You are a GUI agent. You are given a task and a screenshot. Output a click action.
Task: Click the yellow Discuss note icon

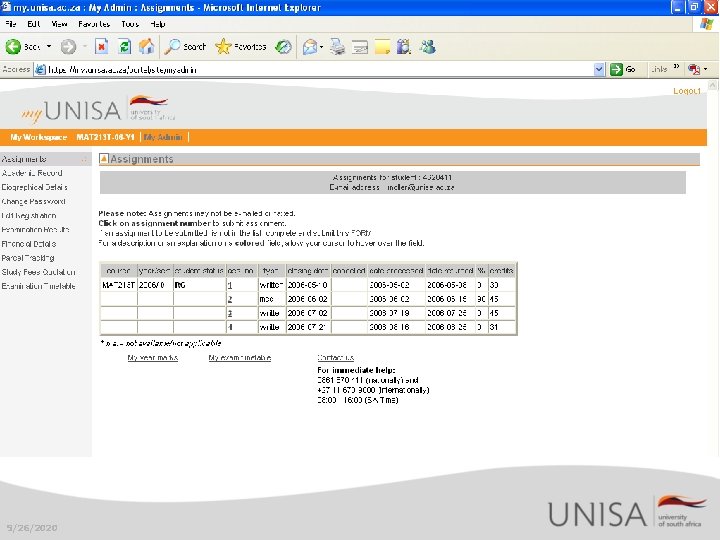click(x=382, y=46)
